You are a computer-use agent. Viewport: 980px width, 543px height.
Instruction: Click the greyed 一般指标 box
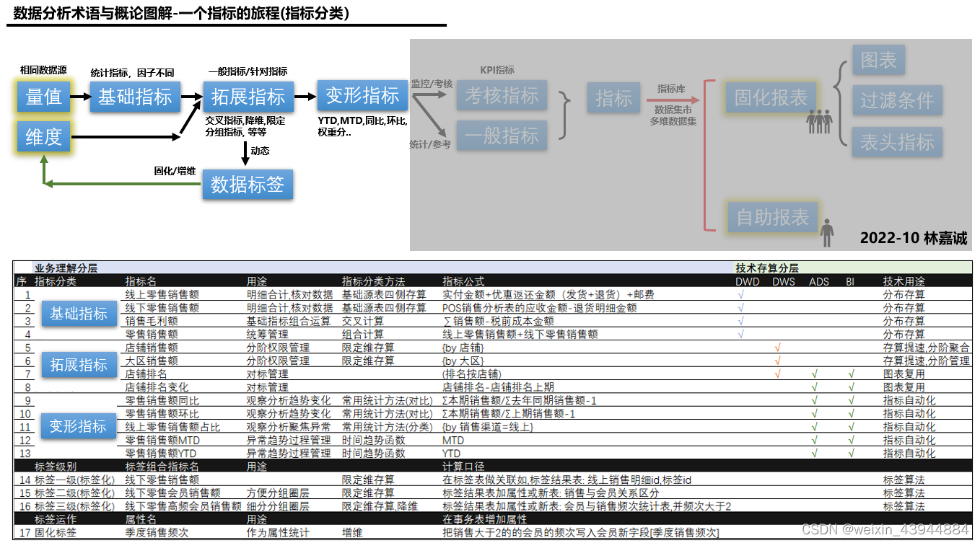tap(502, 135)
